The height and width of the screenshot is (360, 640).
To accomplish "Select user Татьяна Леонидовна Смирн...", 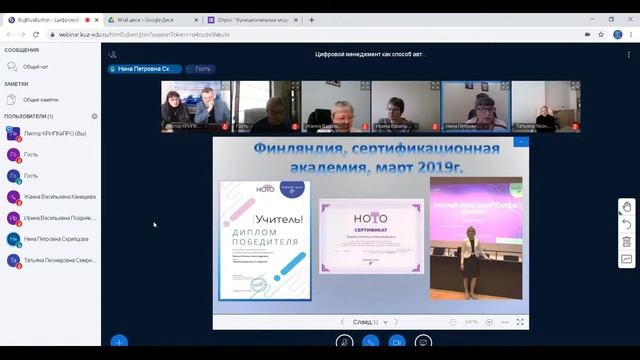I will point(51,260).
